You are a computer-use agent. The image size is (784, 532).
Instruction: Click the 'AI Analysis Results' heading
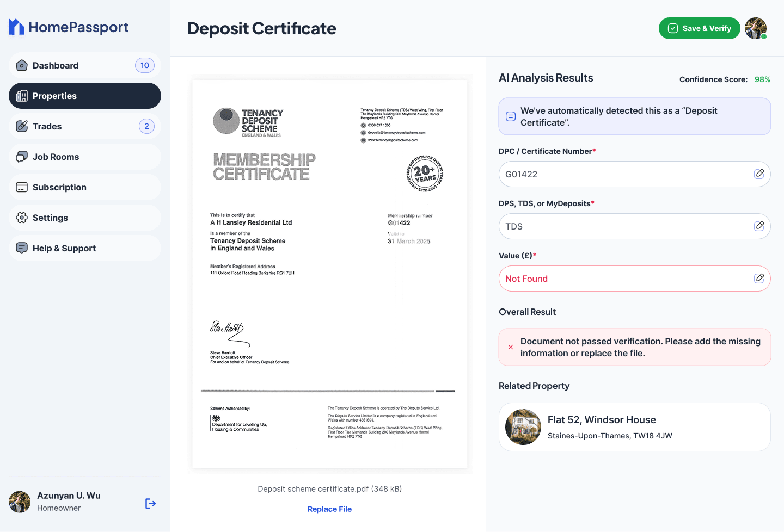546,78
